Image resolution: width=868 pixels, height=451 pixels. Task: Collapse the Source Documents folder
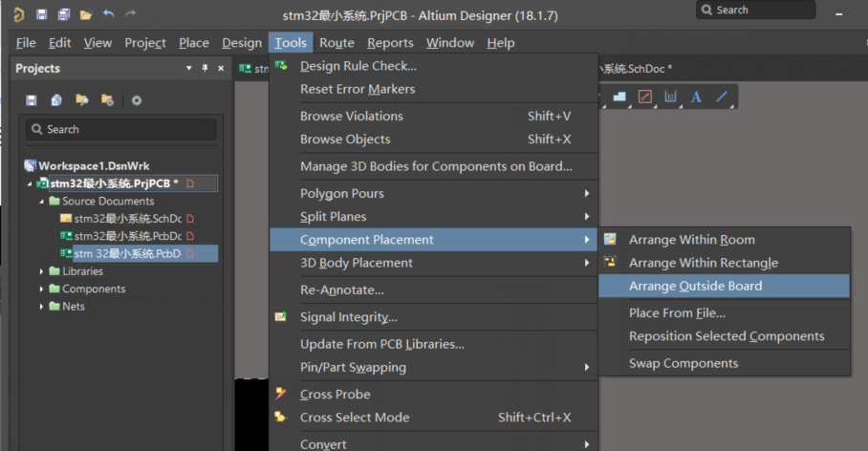coord(41,202)
